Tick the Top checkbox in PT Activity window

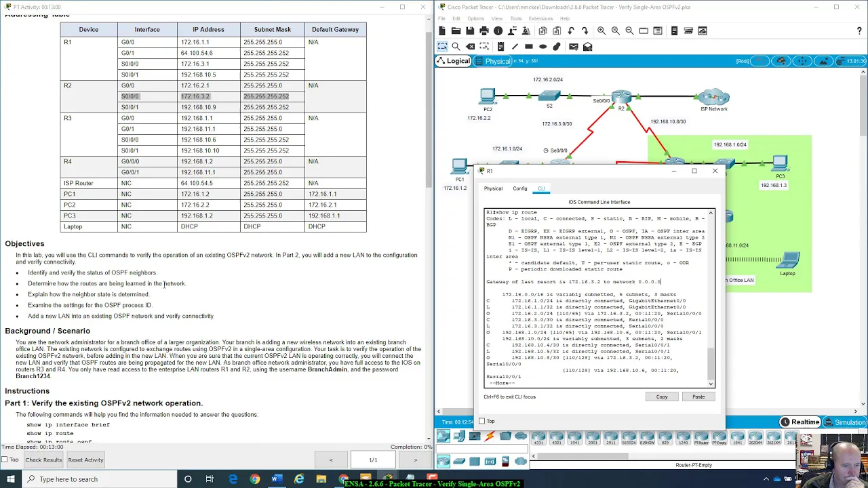pyautogui.click(x=5, y=460)
